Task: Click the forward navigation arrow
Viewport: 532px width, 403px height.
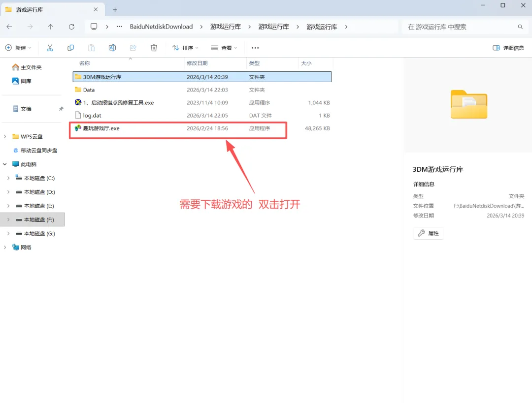Action: click(x=30, y=27)
